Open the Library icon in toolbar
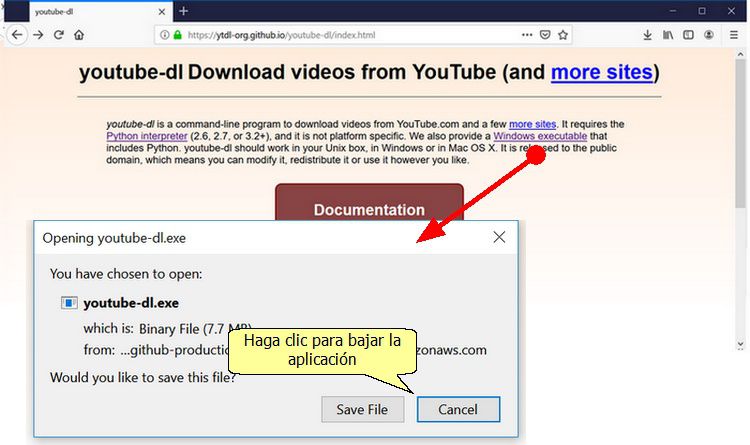The height and width of the screenshot is (445, 750). [x=668, y=35]
